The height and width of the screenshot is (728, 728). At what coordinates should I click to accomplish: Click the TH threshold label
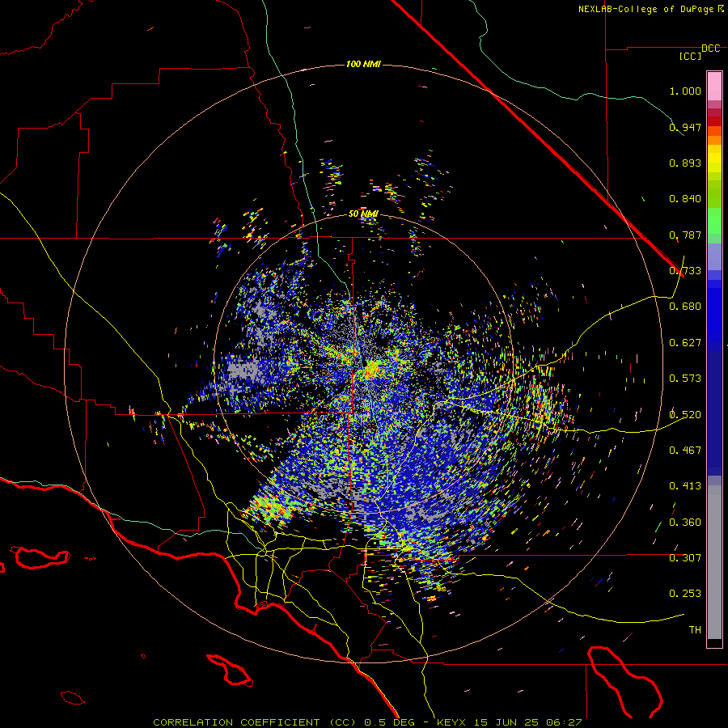click(695, 629)
